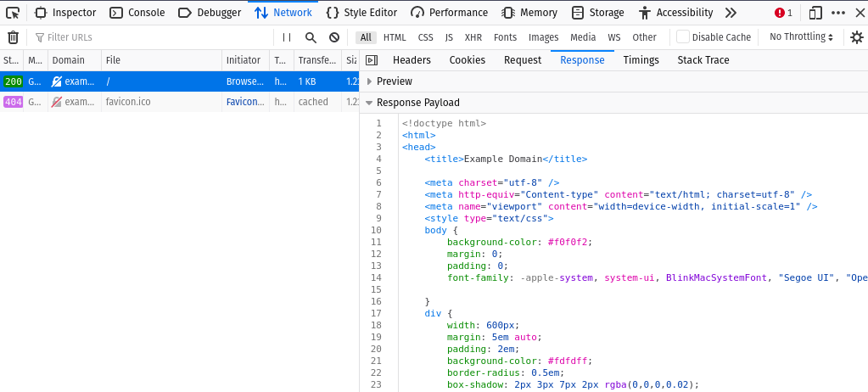
Task: Expand the Preview section
Action: (x=370, y=81)
